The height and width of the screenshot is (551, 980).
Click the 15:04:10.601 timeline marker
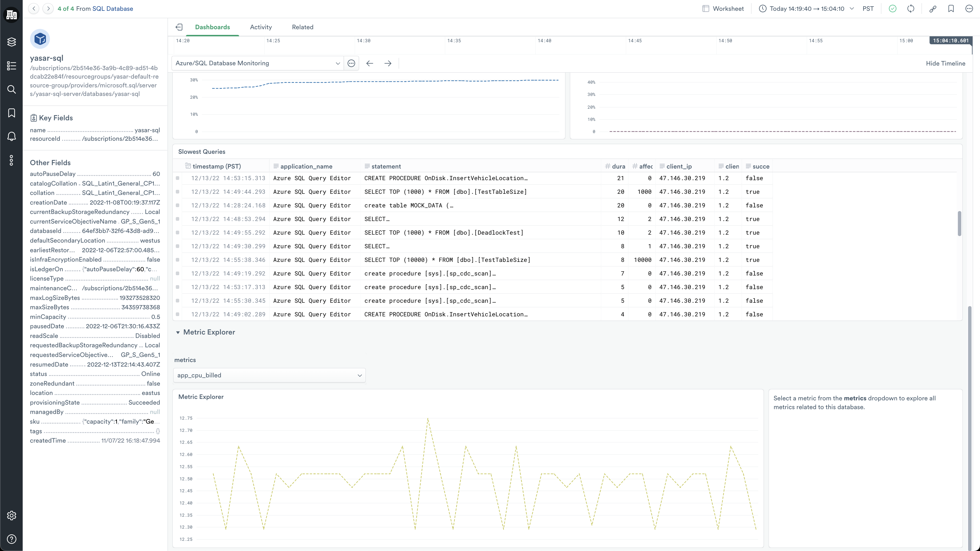point(950,40)
